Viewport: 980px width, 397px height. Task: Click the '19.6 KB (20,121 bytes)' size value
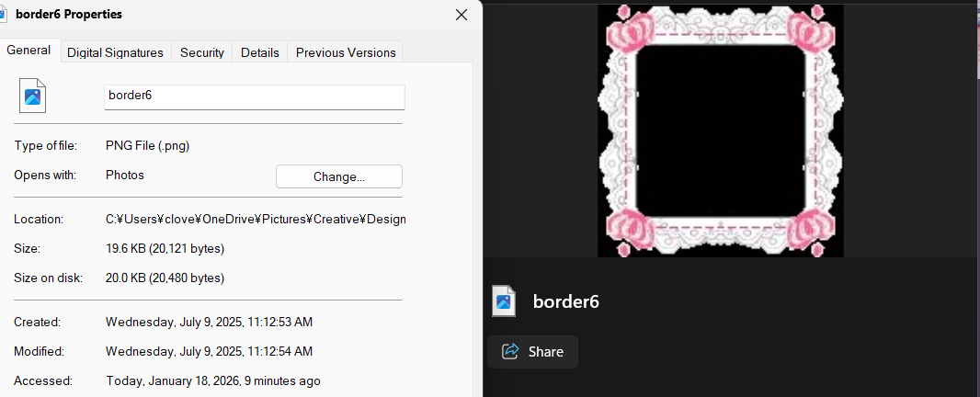[165, 249]
